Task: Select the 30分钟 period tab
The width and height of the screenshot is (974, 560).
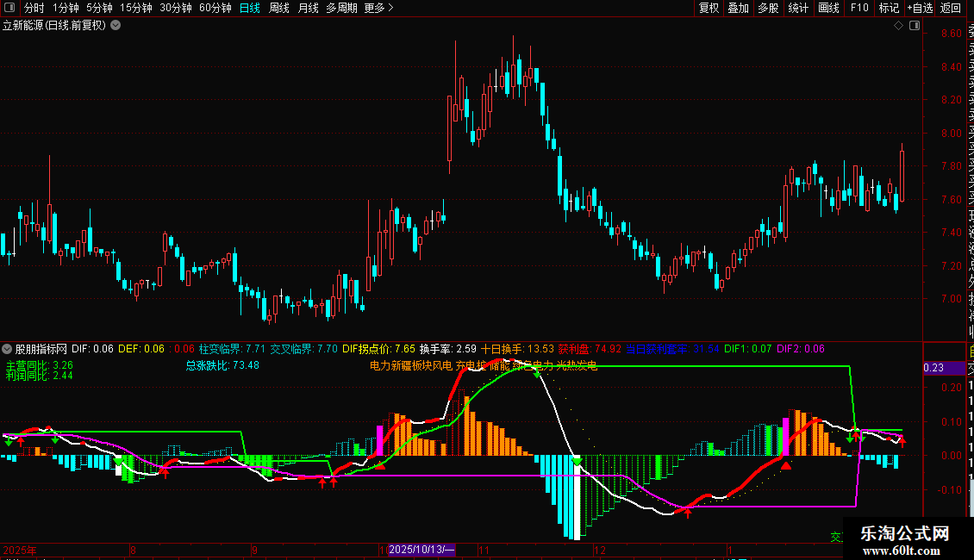Action: (x=176, y=8)
